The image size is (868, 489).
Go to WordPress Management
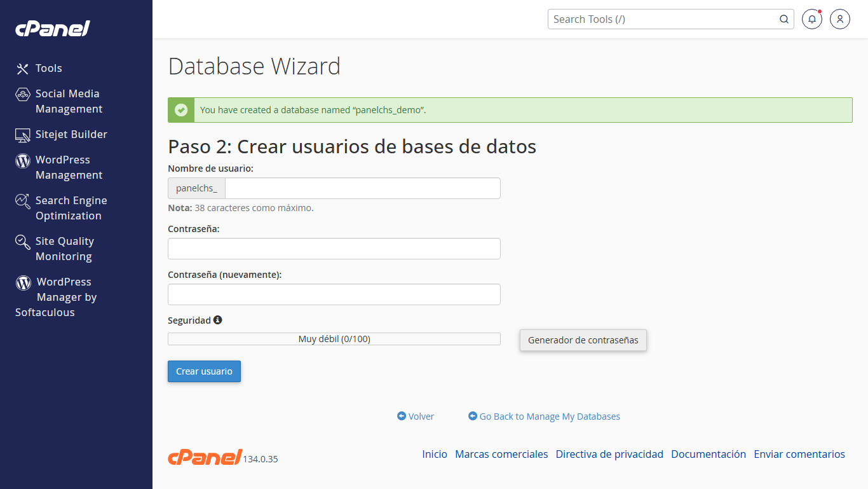click(x=69, y=167)
